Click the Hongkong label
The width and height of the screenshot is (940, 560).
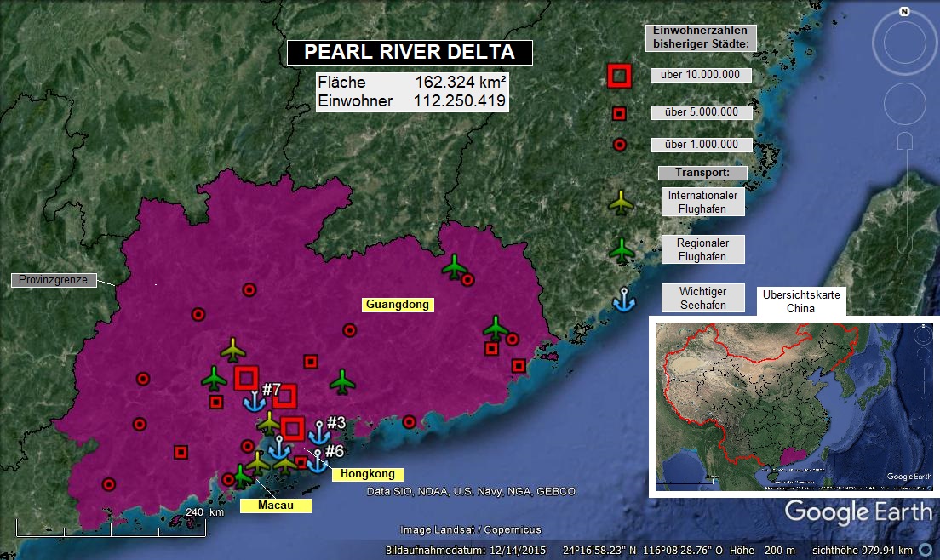[362, 474]
